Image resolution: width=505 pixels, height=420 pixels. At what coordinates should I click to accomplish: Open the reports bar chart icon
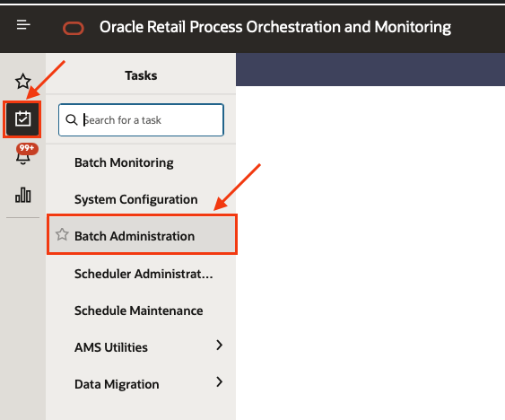coord(22,195)
